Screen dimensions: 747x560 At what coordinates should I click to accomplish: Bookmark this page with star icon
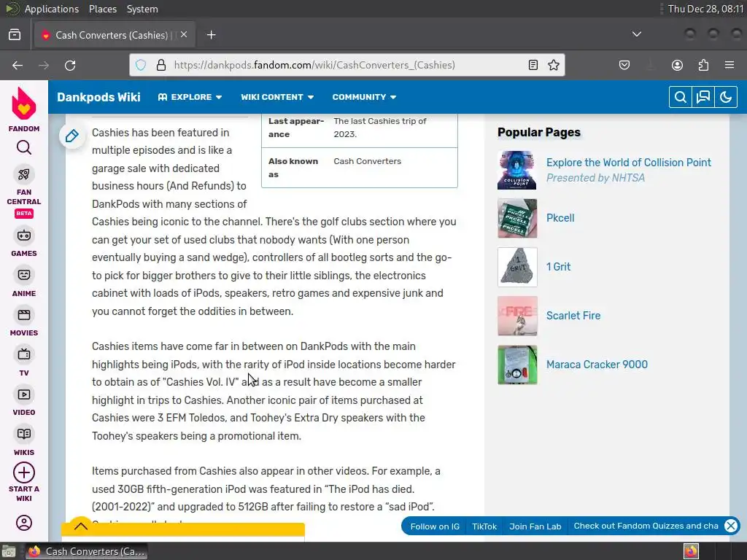[x=554, y=65]
